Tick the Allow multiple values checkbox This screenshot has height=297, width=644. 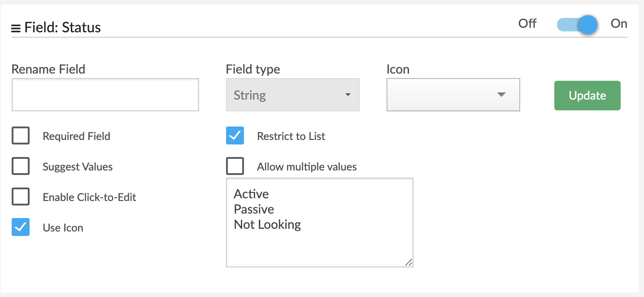(235, 166)
